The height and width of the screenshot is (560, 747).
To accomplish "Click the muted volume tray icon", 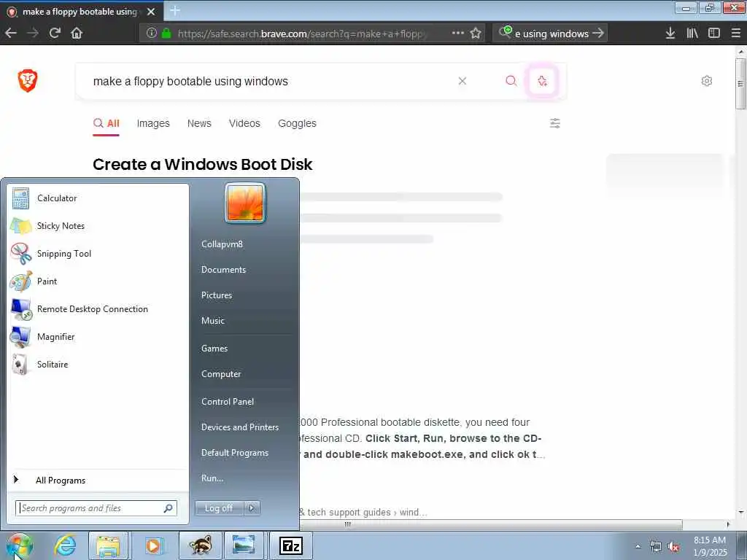I will (x=673, y=546).
